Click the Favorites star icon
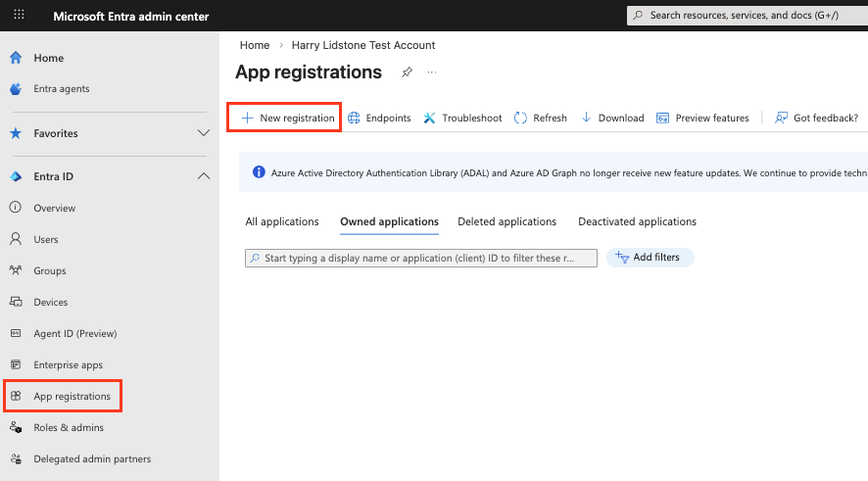 pos(16,133)
